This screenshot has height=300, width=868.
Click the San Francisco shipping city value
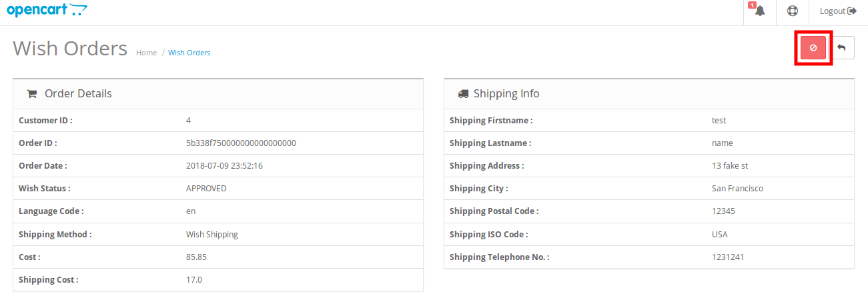pos(737,189)
